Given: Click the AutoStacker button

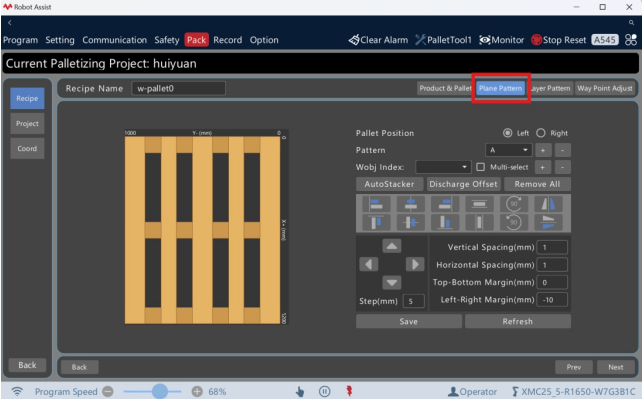Looking at the screenshot, I should point(389,184).
